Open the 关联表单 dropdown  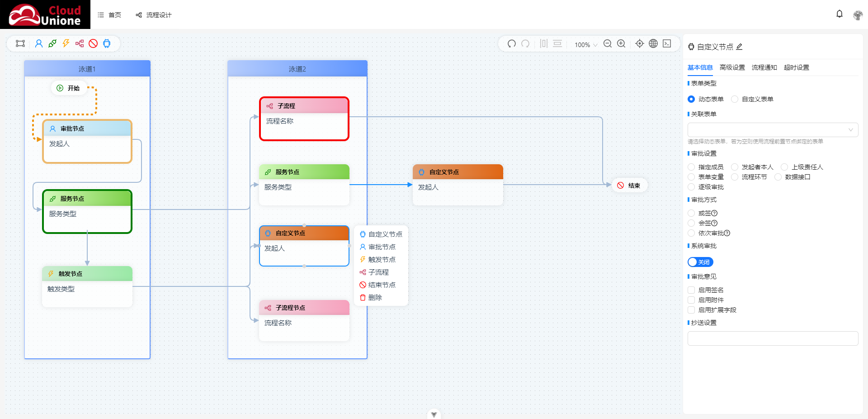tap(773, 130)
